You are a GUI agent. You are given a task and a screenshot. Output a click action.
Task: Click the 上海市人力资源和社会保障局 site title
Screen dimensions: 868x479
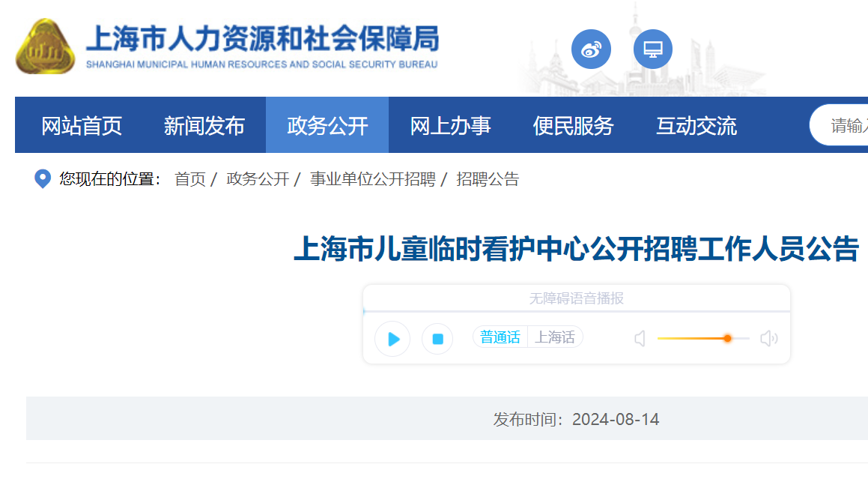262,39
